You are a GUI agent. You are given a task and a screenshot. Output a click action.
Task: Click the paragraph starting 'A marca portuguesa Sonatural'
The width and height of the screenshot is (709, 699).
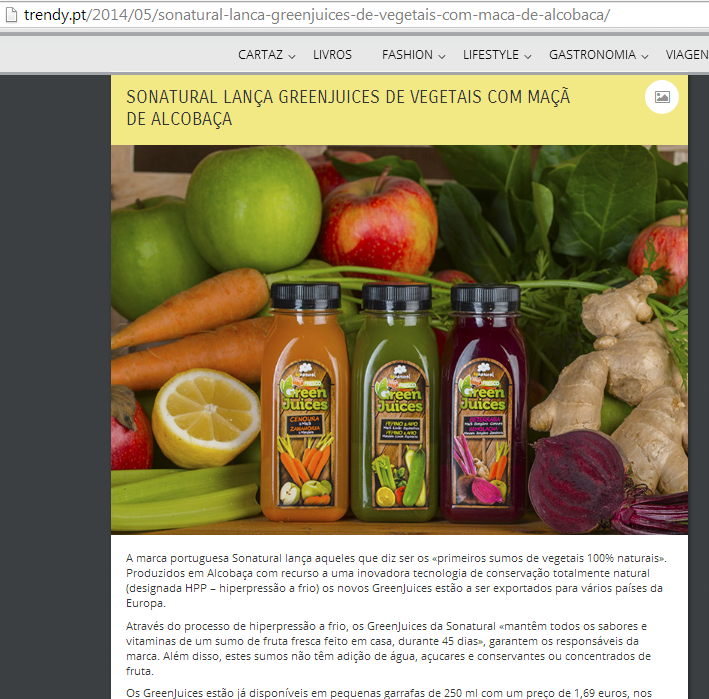tap(397, 581)
